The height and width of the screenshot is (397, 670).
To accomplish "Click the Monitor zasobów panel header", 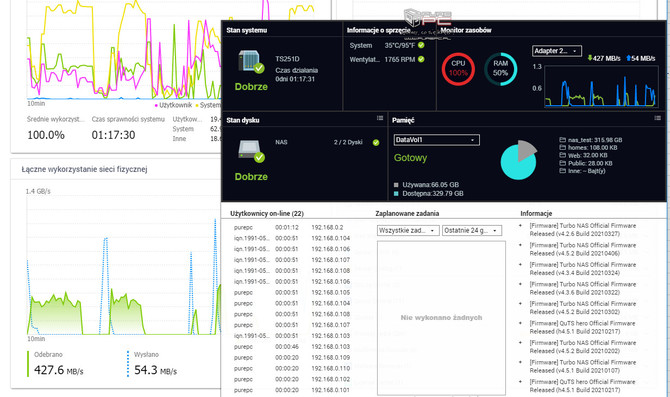I will click(466, 30).
